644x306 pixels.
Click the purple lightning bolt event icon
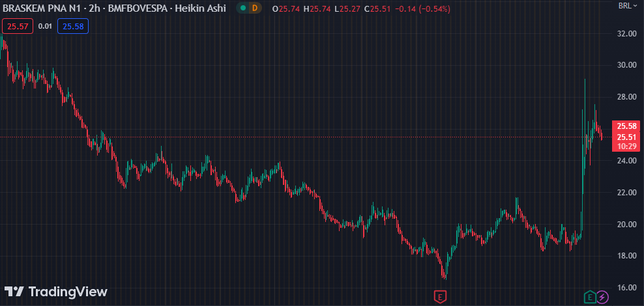[602, 296]
